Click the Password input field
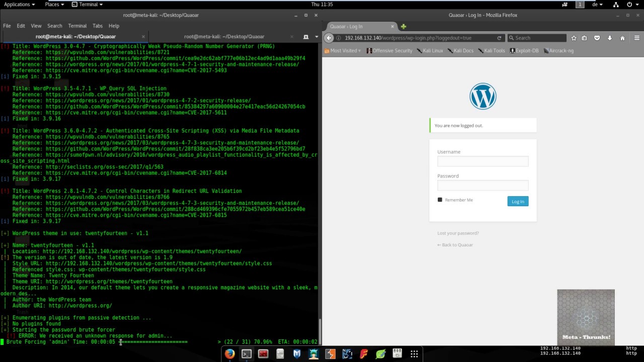This screenshot has height=362, width=644. coord(483,185)
